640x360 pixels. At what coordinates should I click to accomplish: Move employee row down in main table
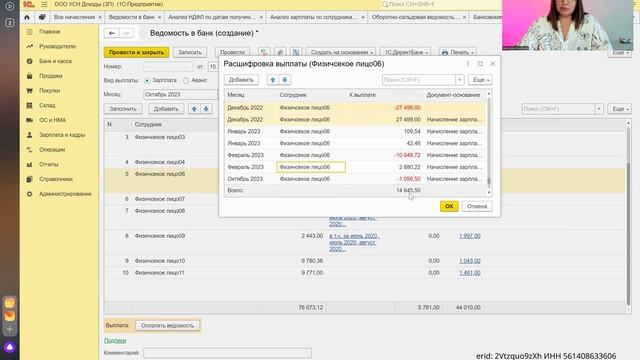pyautogui.click(x=206, y=109)
